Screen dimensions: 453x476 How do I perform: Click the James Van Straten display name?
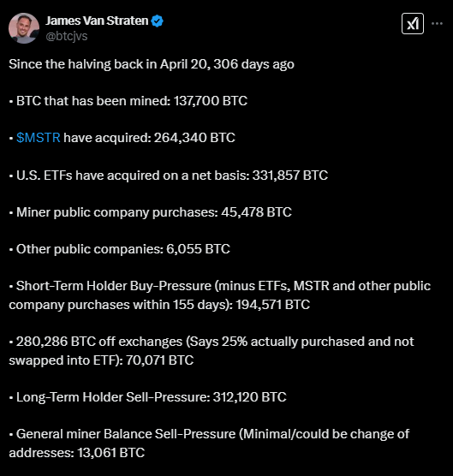coord(97,21)
